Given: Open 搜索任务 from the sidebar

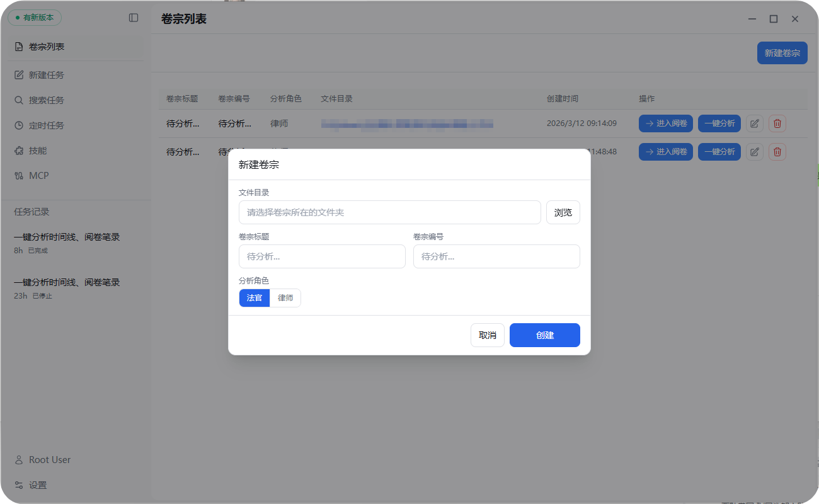Looking at the screenshot, I should point(47,100).
